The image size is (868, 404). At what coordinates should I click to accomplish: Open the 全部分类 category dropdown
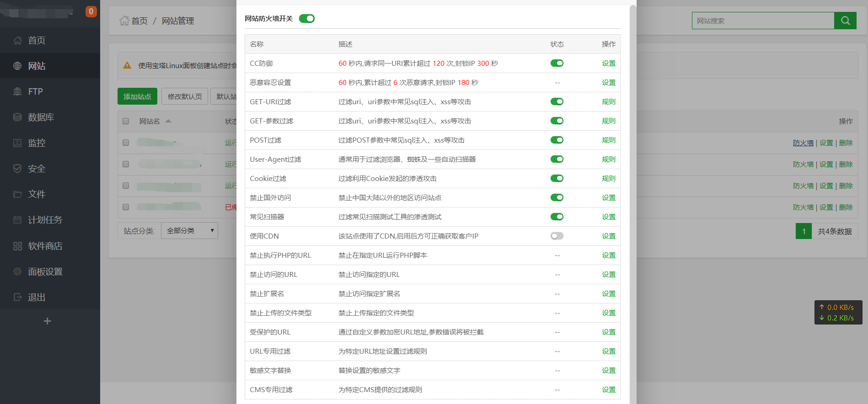point(189,231)
